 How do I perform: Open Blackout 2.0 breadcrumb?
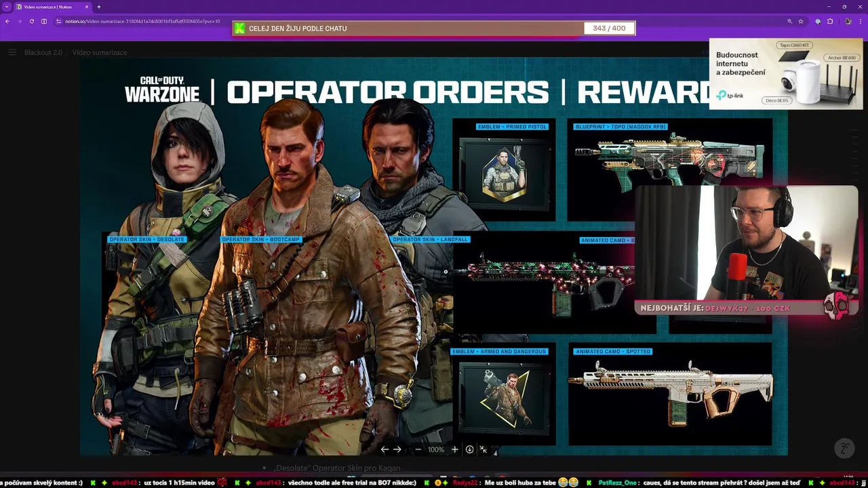(x=43, y=52)
